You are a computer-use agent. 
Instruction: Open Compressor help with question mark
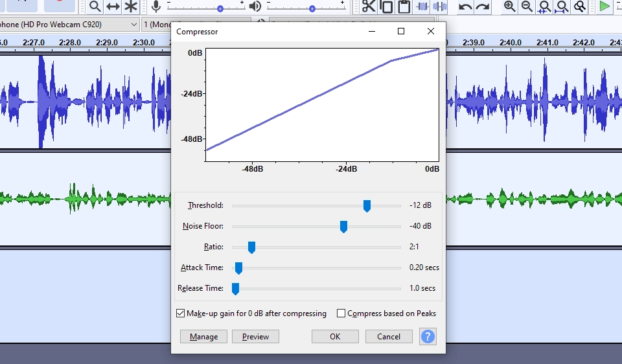point(428,336)
